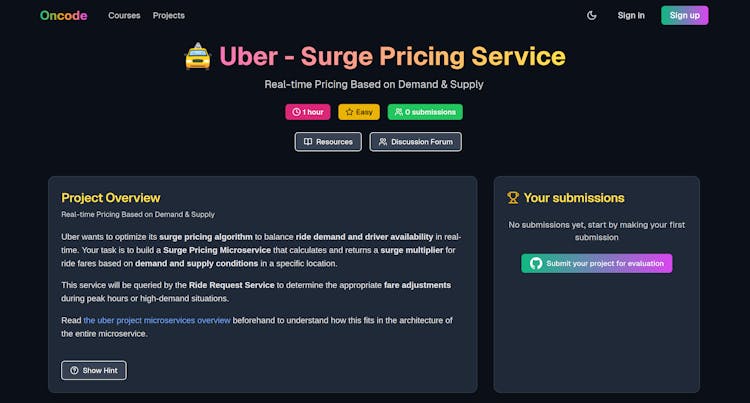
Task: Click the clock icon in 1 hour badge
Action: 297,112
